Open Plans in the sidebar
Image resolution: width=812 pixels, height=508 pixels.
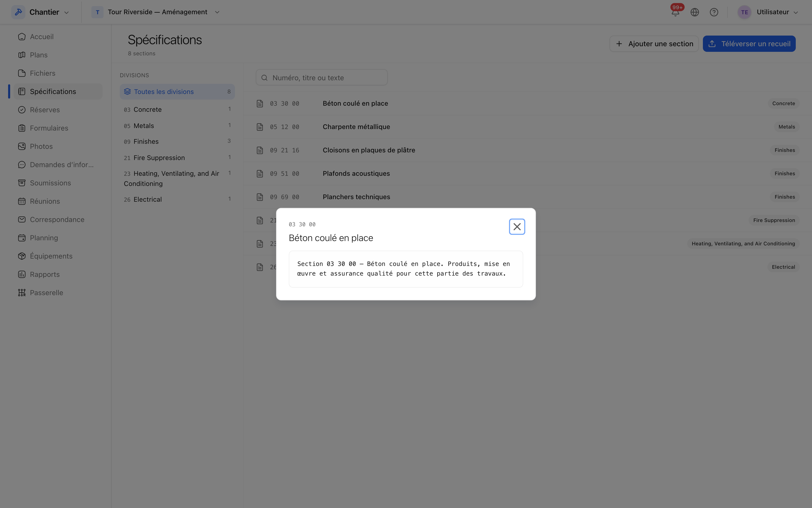58,55
